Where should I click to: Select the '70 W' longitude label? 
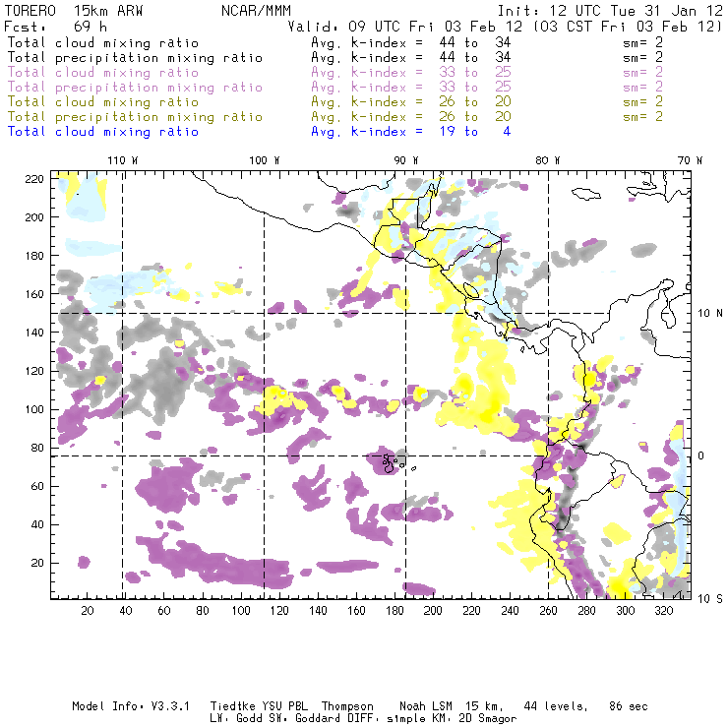(x=690, y=160)
